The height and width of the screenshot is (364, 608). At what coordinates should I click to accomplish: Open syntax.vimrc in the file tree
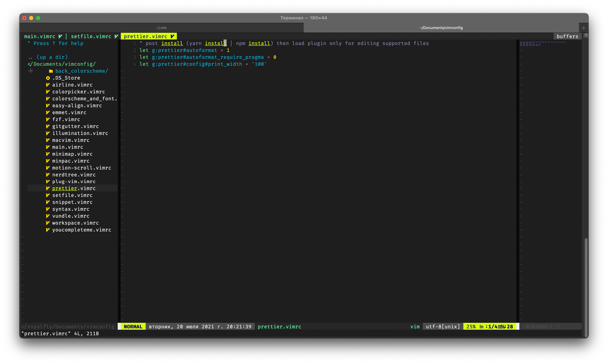click(71, 209)
